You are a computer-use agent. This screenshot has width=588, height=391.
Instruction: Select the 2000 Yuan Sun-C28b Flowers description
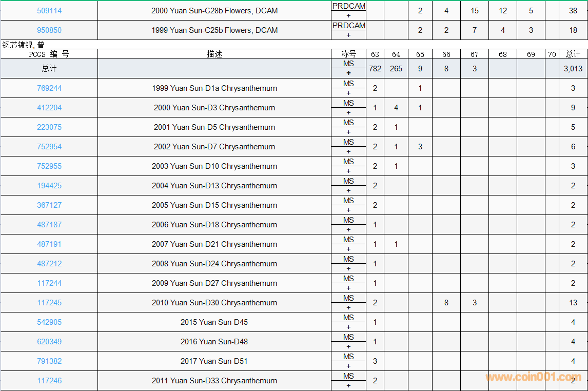tap(214, 11)
